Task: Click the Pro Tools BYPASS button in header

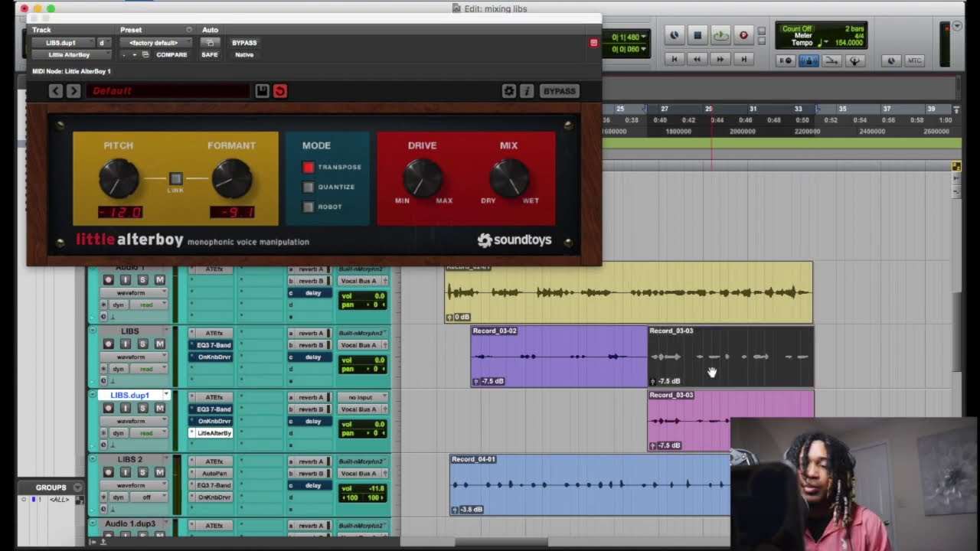Action: click(244, 43)
